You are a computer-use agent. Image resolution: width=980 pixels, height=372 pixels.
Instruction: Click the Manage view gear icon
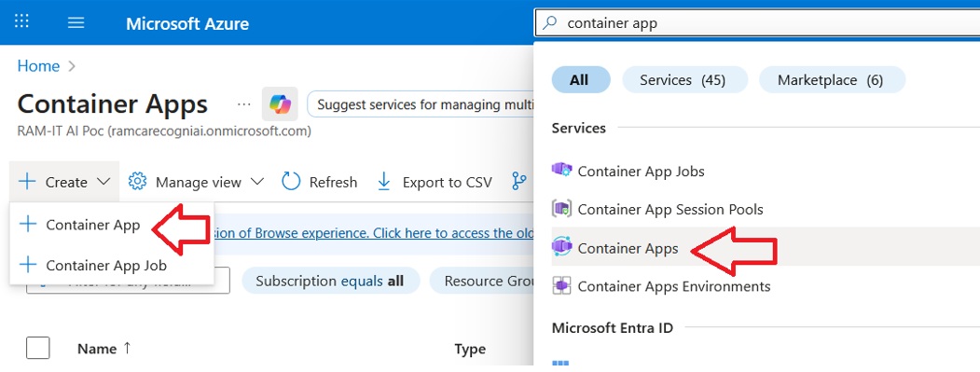pos(137,182)
